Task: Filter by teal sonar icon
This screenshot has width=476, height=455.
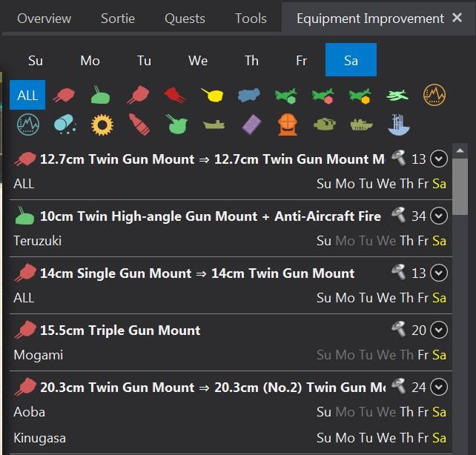Action: 28,124
